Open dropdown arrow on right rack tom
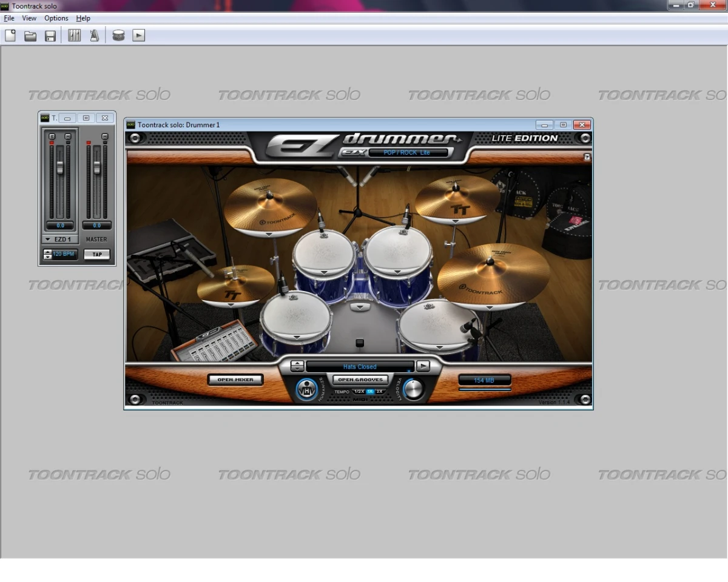Image resolution: width=728 pixels, height=582 pixels. [x=399, y=273]
